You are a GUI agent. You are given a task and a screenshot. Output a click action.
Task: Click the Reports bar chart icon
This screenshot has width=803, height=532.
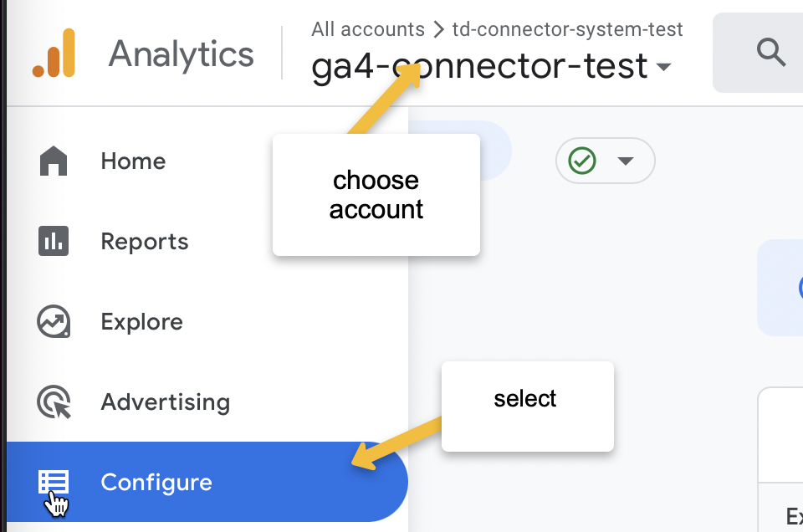(54, 242)
